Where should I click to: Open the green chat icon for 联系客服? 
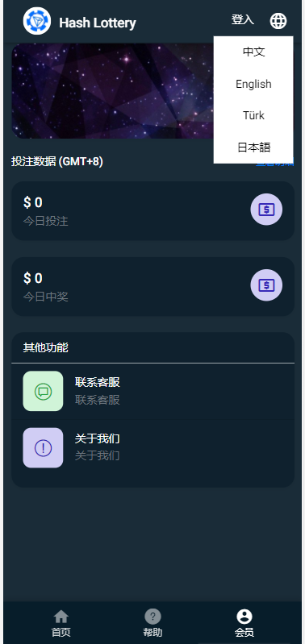pos(43,391)
